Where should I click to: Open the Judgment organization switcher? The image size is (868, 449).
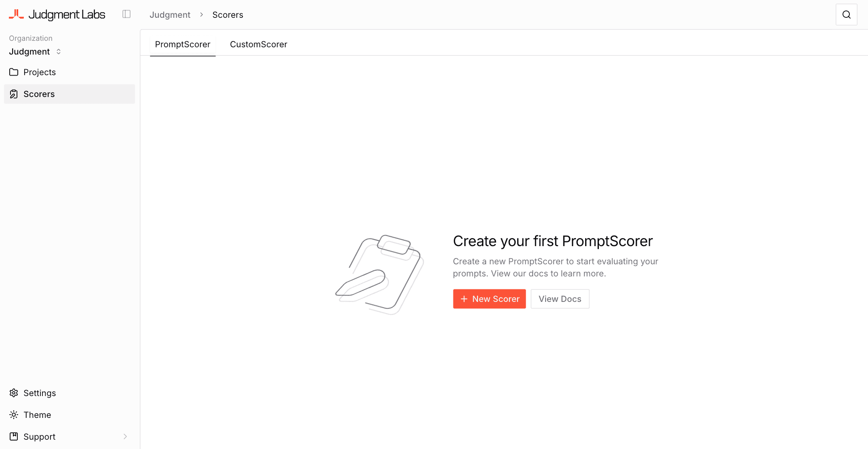pos(35,52)
